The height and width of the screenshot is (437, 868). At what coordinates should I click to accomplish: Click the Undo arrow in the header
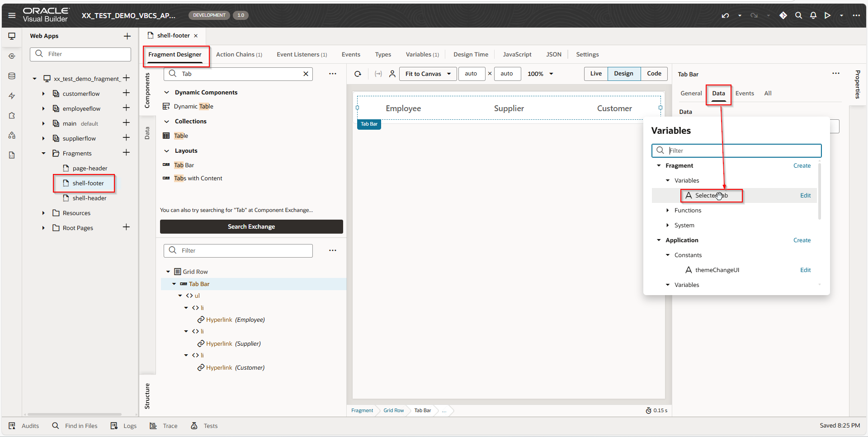(725, 15)
